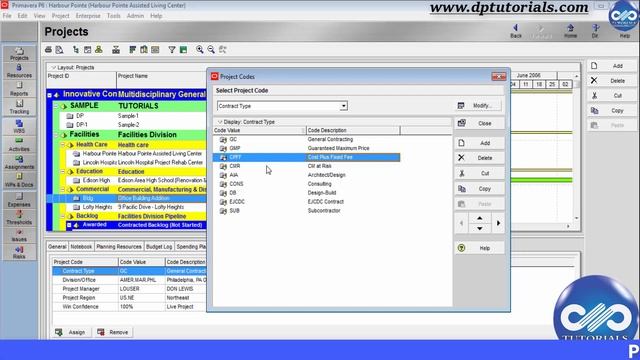The height and width of the screenshot is (360, 640).
Task: Switch to the Notebook tab
Action: coord(81,247)
